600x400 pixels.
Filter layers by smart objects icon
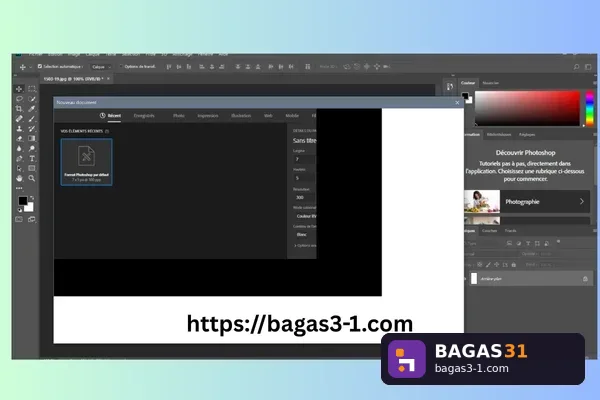[x=547, y=243]
